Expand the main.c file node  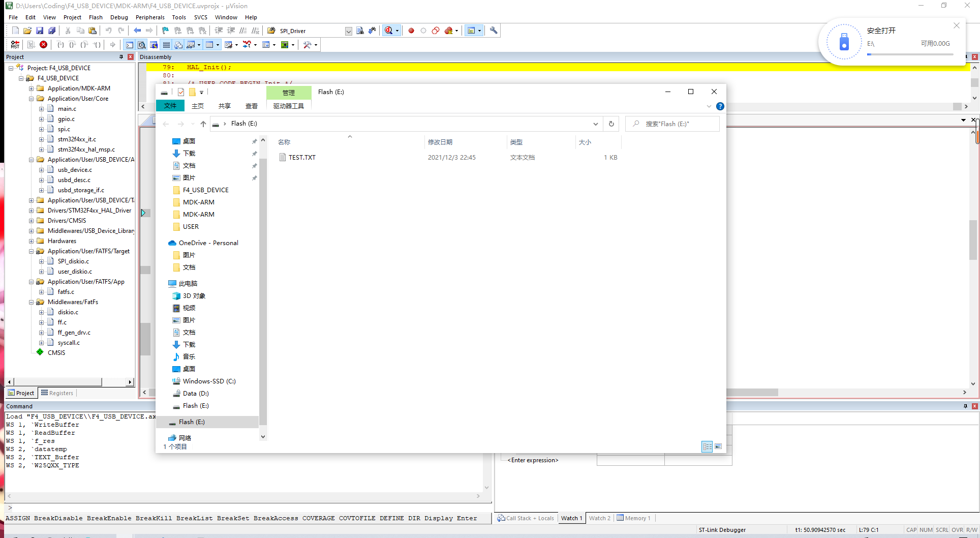point(42,109)
